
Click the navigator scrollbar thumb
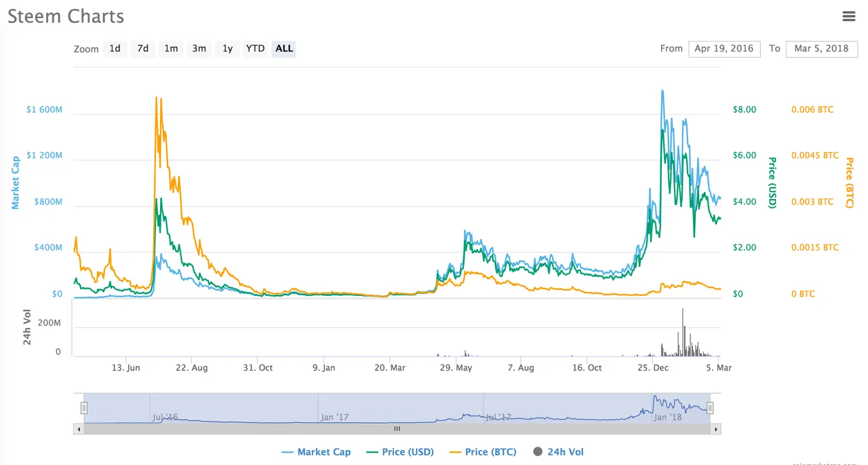pyautogui.click(x=397, y=429)
